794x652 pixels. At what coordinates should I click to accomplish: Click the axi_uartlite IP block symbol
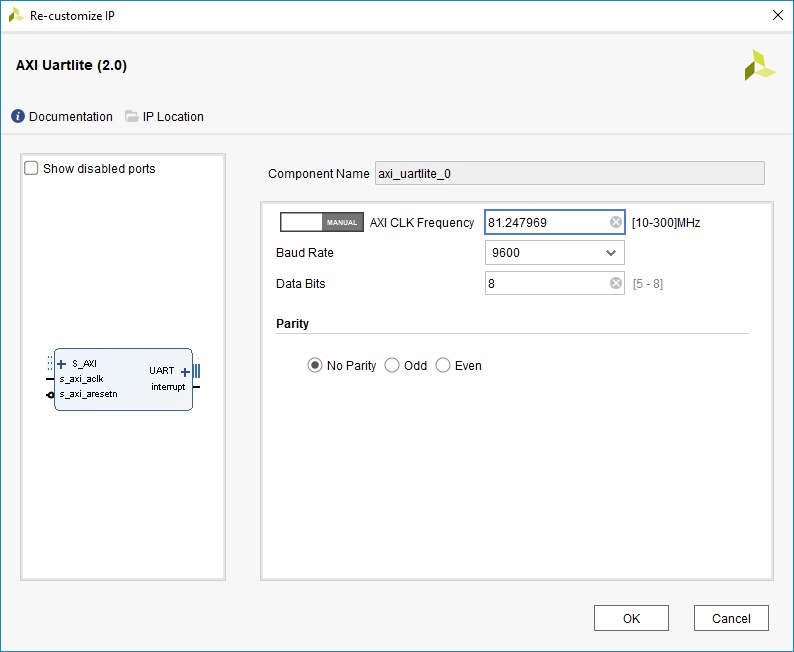(x=123, y=380)
